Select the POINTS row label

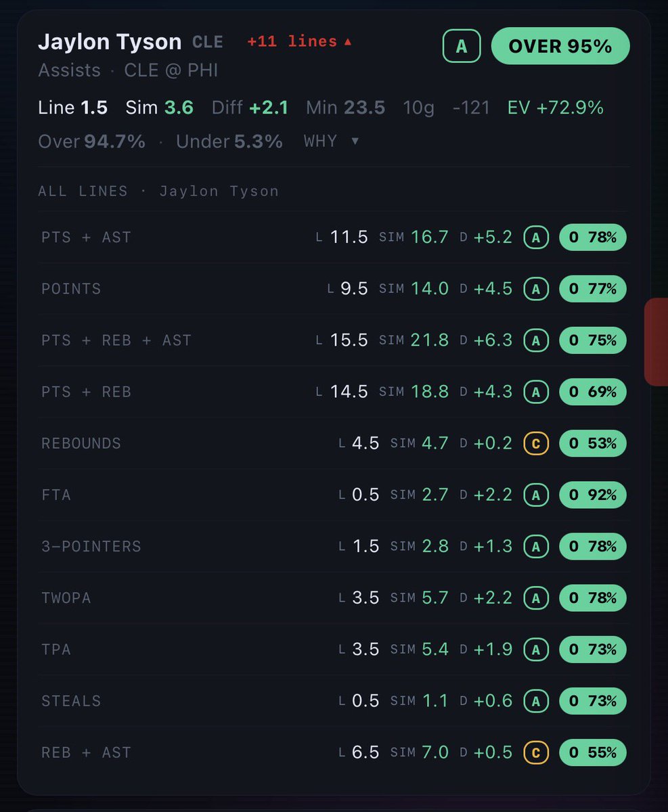(71, 289)
